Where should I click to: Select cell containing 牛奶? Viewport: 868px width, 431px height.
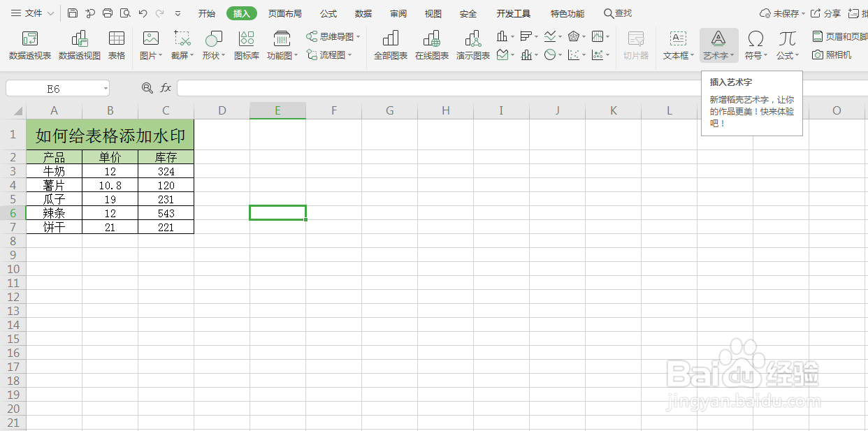point(54,171)
